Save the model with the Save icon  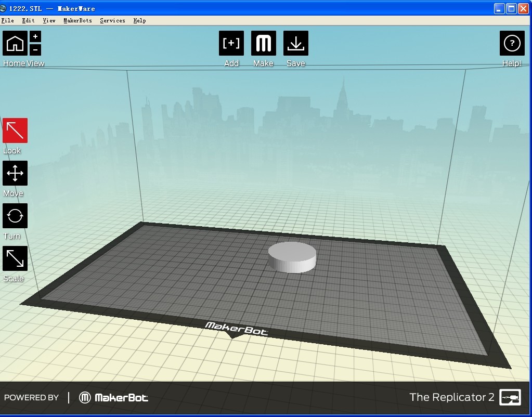coord(296,43)
